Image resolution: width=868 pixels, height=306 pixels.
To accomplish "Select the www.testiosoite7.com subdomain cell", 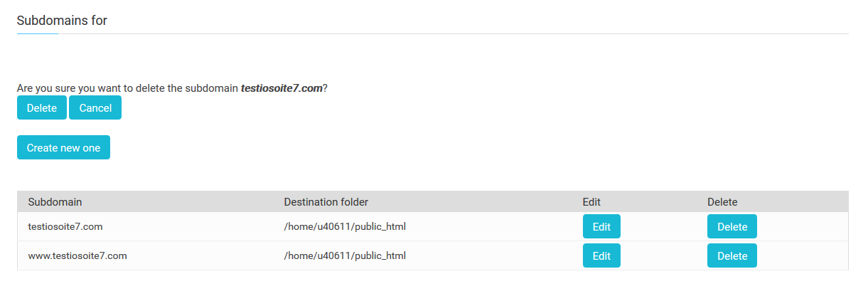I will (x=77, y=256).
